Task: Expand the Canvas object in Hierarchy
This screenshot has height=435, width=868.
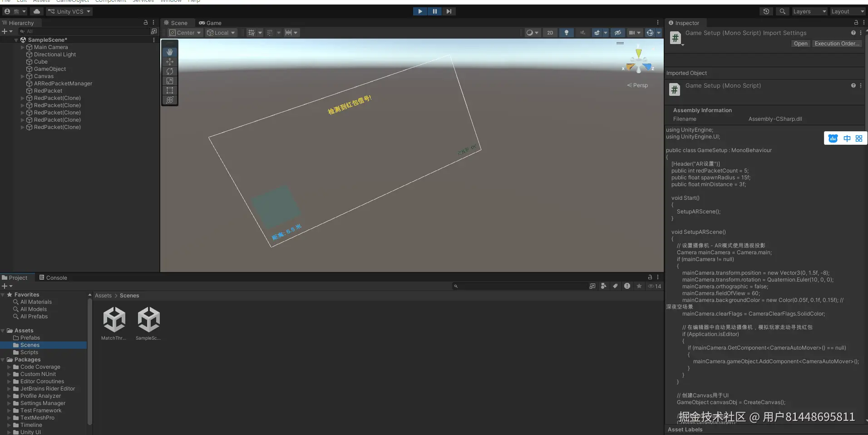Action: click(23, 76)
